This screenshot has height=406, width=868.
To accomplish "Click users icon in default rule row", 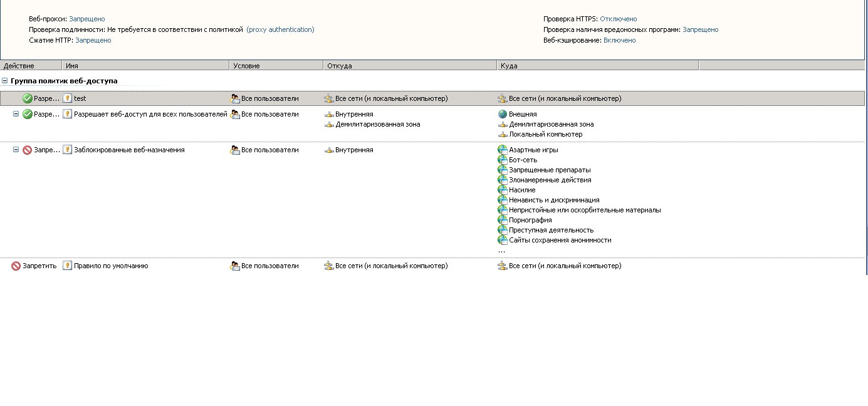I will point(235,266).
